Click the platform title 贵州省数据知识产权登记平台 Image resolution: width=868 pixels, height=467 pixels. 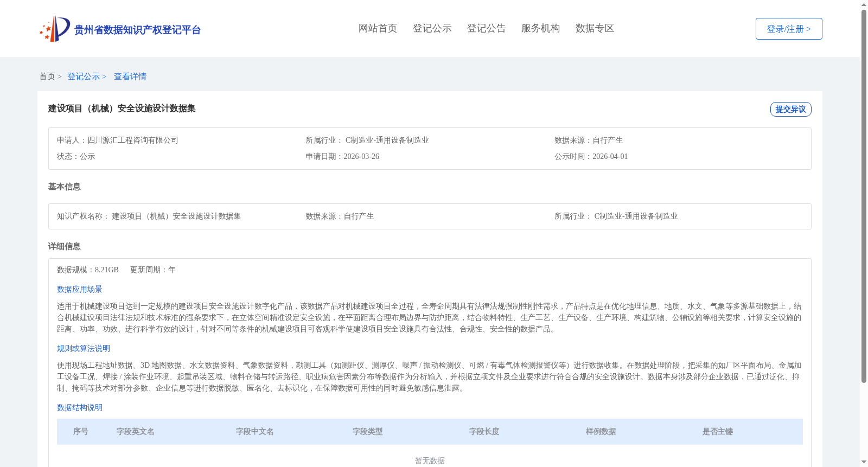137,30
